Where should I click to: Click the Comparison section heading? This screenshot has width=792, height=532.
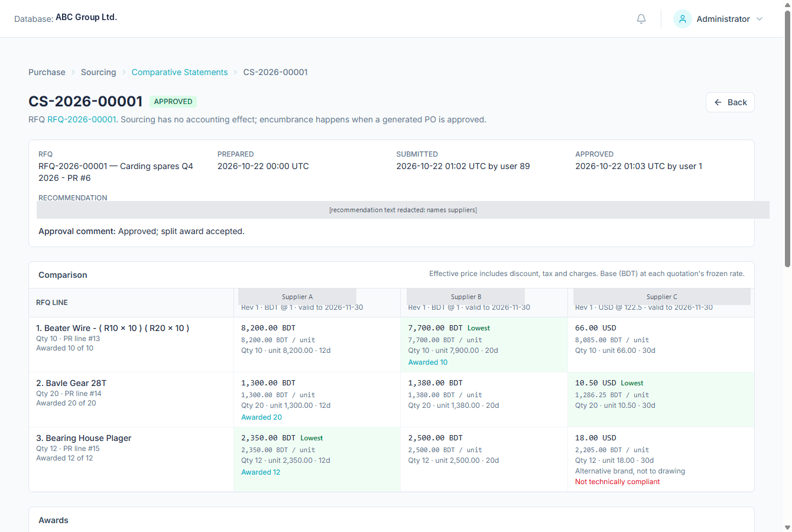point(63,275)
